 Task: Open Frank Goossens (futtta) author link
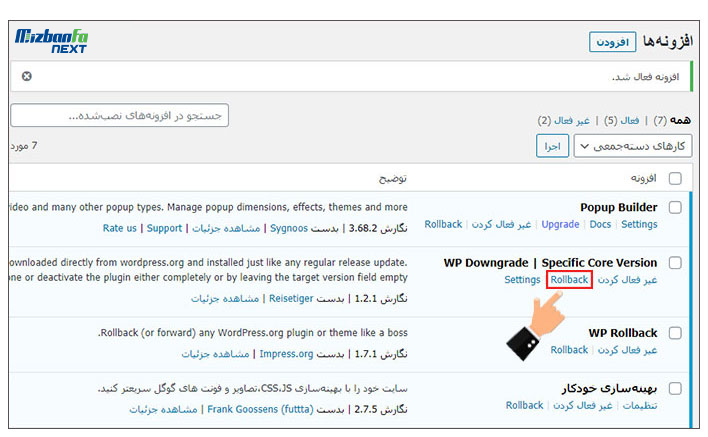pyautogui.click(x=261, y=409)
